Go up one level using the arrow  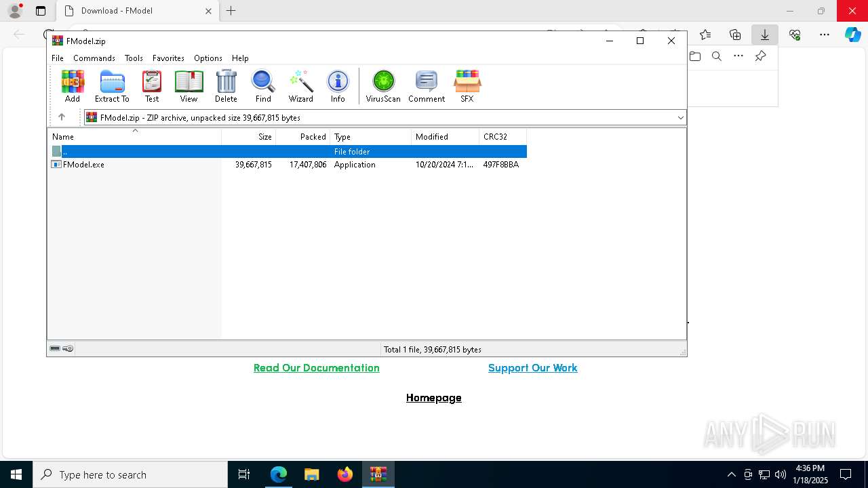click(62, 117)
